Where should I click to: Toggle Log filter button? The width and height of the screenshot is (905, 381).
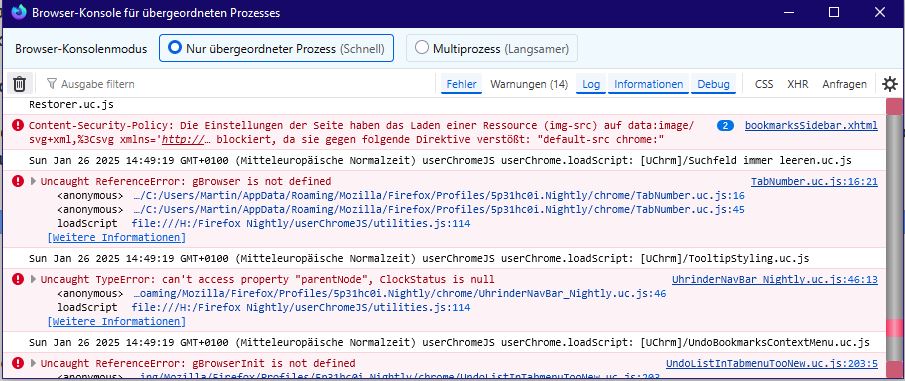point(591,84)
